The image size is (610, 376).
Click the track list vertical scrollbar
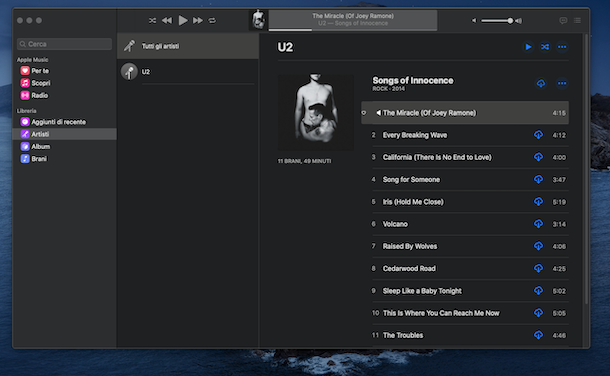click(x=586, y=169)
